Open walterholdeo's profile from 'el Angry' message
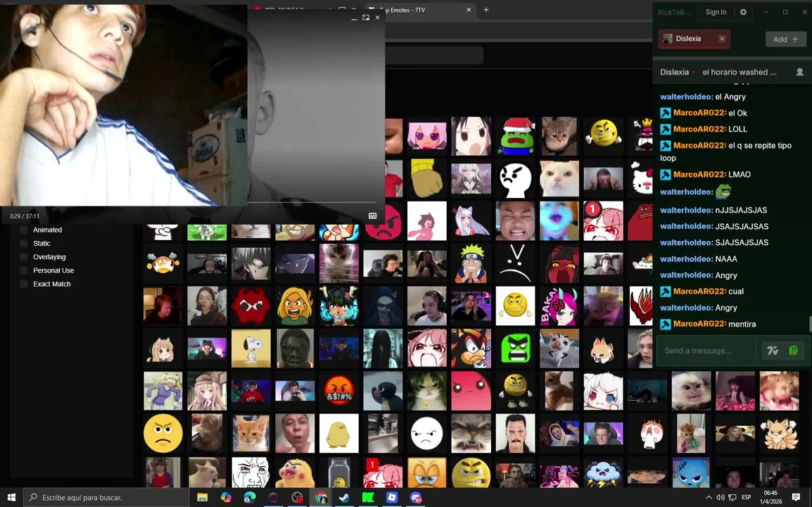The width and height of the screenshot is (812, 507). 686,96
